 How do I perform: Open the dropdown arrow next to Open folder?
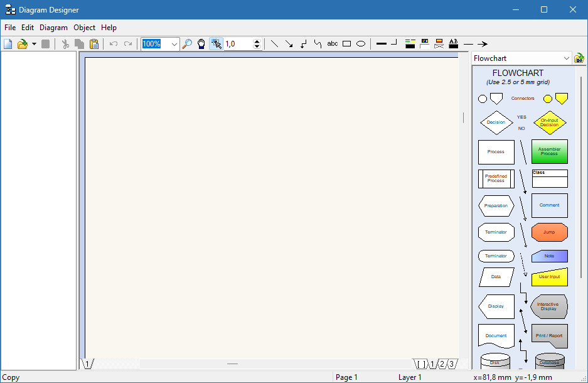34,44
